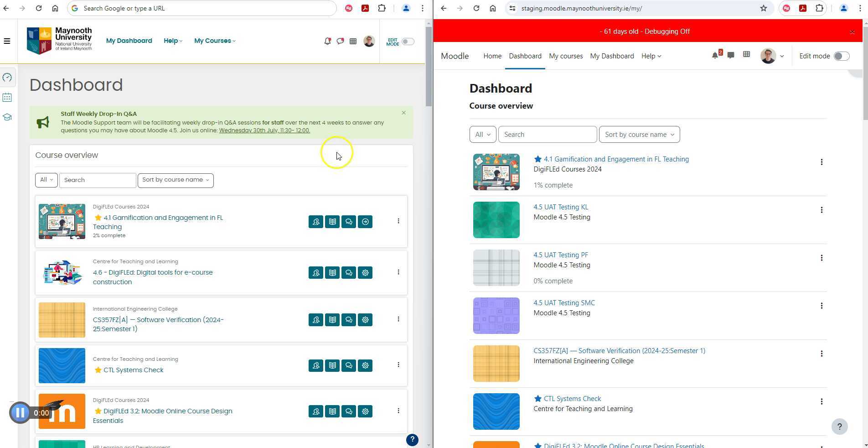868x448 pixels.
Task: Open participants icon for DigiFLEd 3.2 course
Action: pos(316,412)
